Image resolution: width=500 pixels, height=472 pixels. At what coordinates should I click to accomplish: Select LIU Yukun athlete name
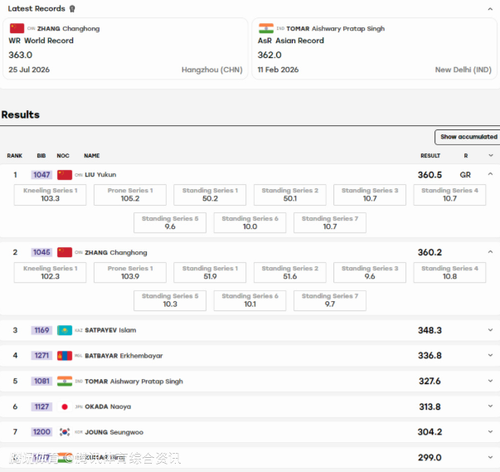[100, 175]
